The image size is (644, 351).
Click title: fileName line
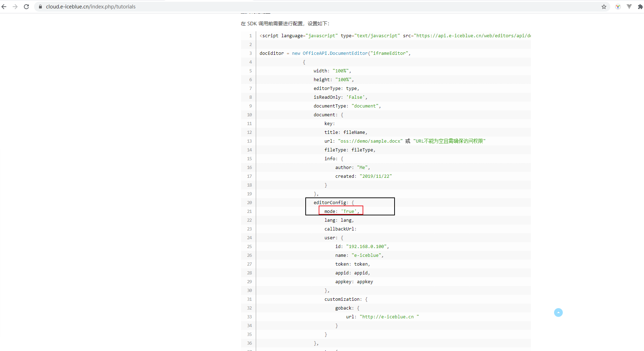pos(346,132)
